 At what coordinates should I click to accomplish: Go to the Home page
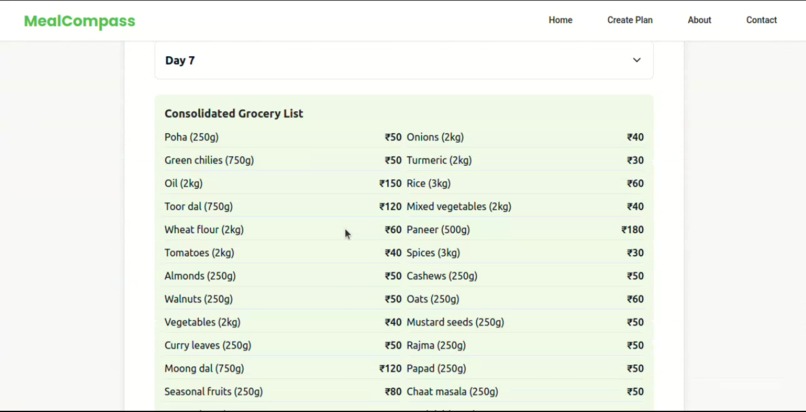(560, 20)
